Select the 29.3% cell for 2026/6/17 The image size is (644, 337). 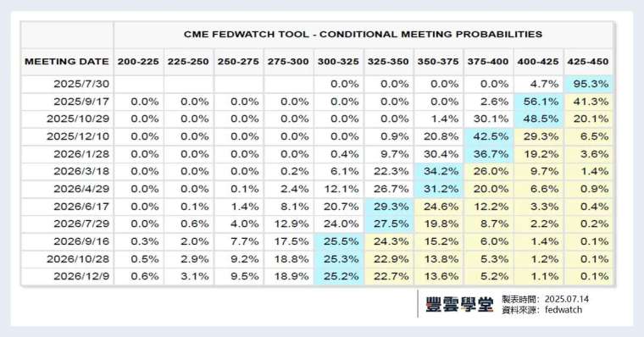[x=389, y=207]
